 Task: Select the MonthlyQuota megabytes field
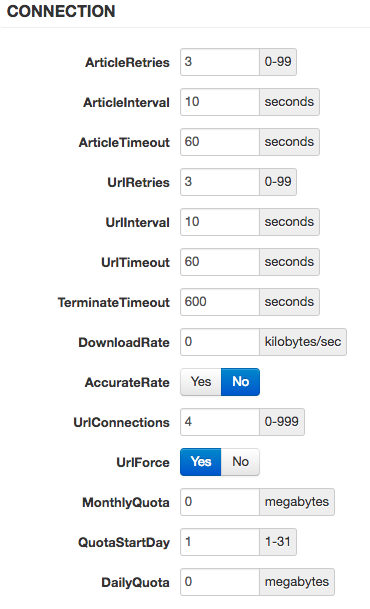tap(220, 502)
